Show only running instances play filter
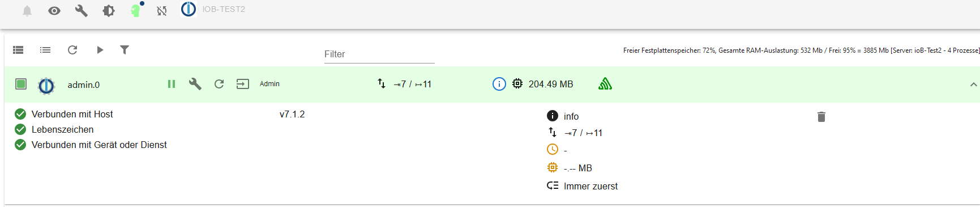This screenshot has height=207, width=980. point(100,50)
